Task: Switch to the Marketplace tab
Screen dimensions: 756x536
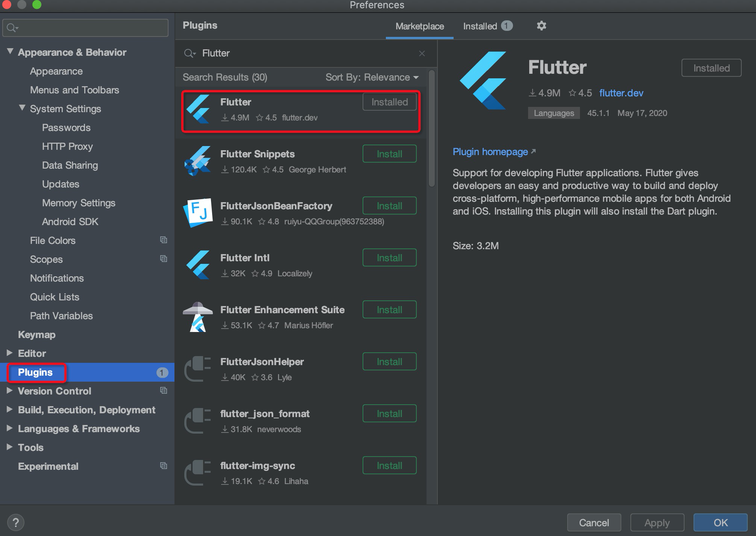Action: point(419,26)
